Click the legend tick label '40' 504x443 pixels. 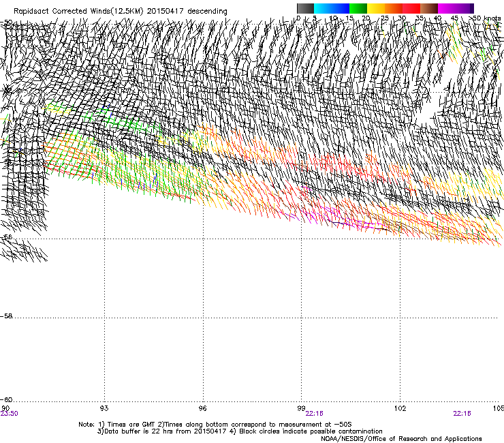point(437,18)
